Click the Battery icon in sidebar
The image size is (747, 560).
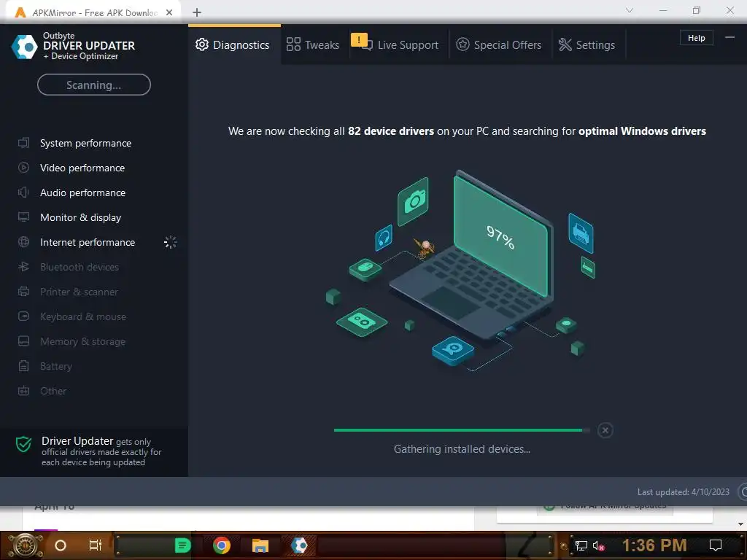click(24, 366)
